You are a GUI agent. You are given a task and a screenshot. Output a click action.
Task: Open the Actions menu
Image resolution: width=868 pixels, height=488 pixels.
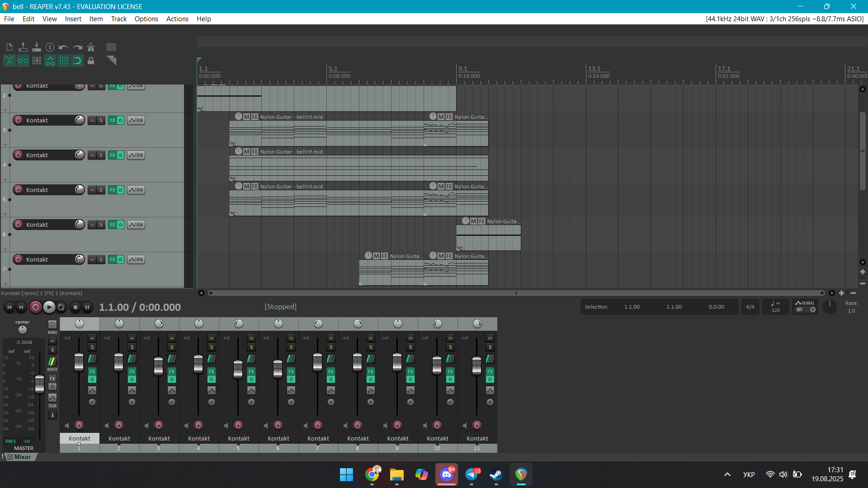tap(177, 19)
